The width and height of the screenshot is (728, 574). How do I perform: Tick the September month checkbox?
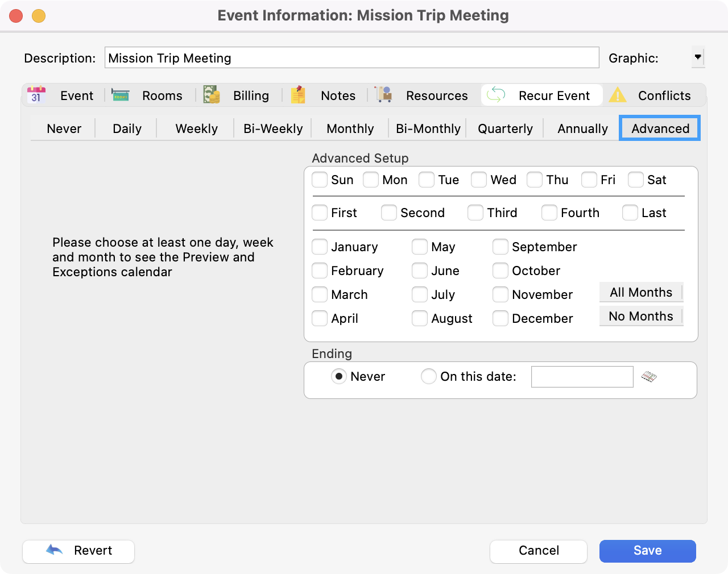point(500,247)
